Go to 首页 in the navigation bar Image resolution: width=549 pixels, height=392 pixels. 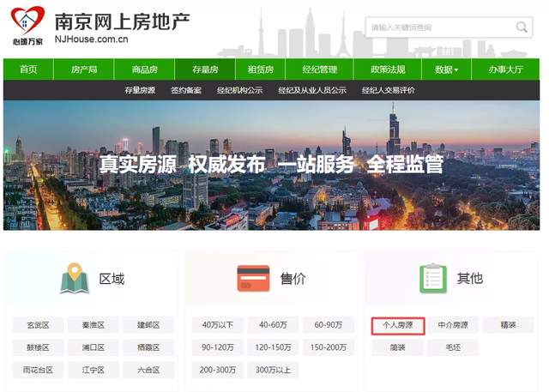pos(28,69)
